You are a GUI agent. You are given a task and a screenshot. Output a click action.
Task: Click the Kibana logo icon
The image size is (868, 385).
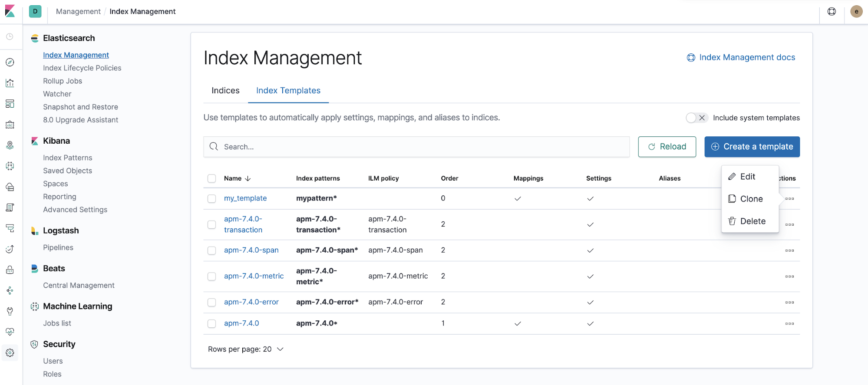[x=10, y=11]
